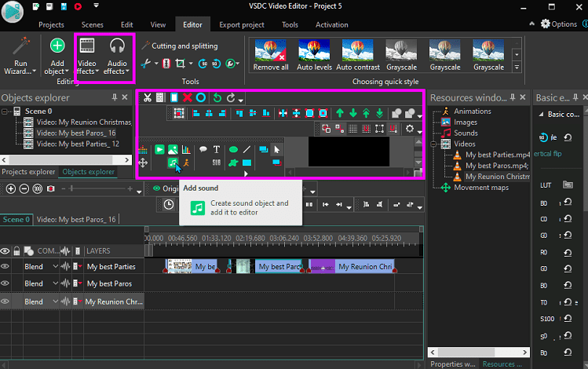Delete the selected object with the red X
588x369 pixels.
[187, 98]
